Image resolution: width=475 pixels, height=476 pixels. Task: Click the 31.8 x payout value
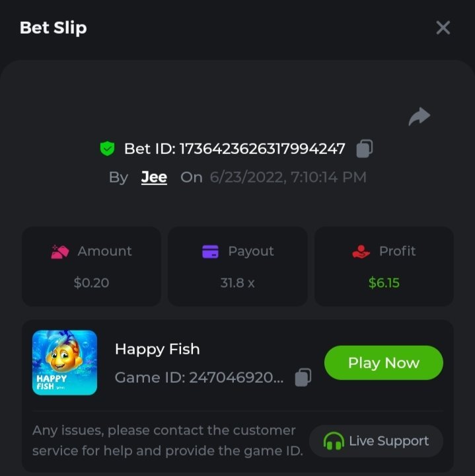click(238, 283)
